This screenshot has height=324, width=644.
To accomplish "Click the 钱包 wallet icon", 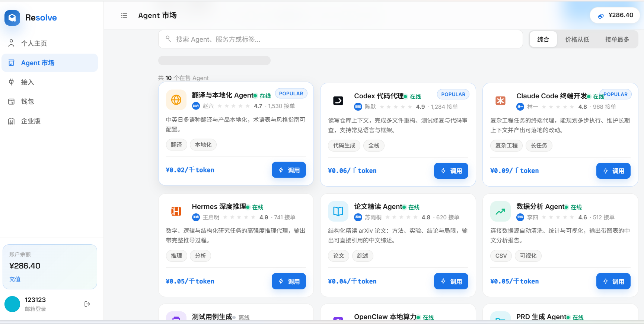I will [12, 101].
